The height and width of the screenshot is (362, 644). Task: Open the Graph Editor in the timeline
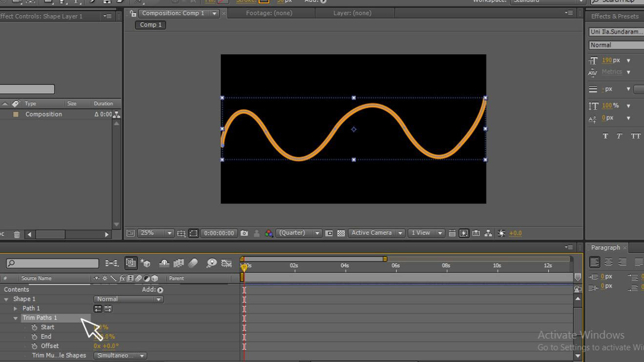pos(226,263)
